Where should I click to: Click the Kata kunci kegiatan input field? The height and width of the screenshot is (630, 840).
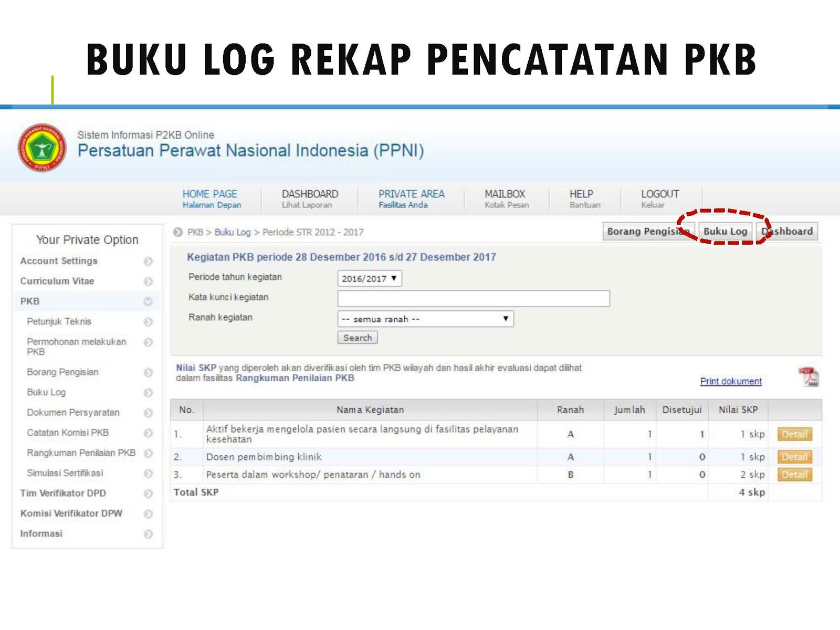pos(474,299)
